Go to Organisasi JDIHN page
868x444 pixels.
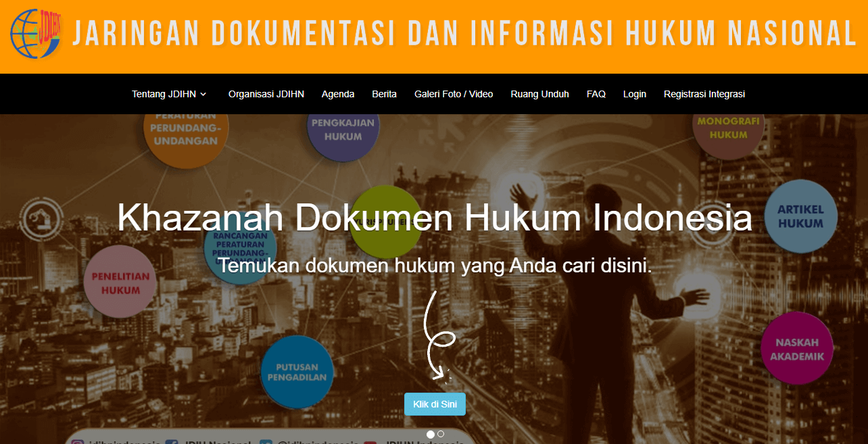(266, 94)
